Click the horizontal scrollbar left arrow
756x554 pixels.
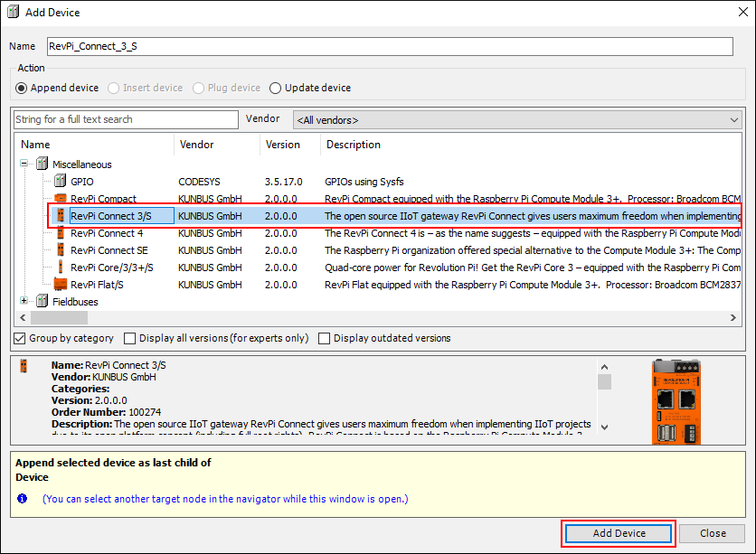click(23, 317)
